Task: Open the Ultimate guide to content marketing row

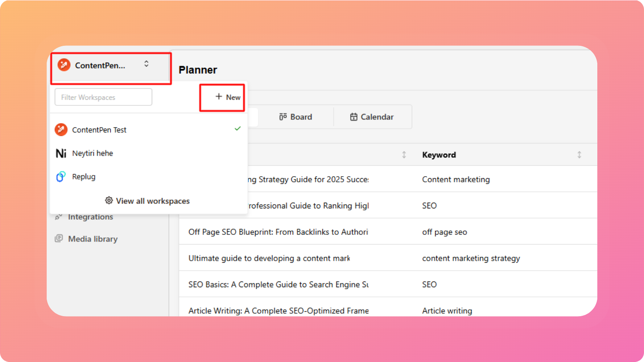Action: pyautogui.click(x=269, y=258)
